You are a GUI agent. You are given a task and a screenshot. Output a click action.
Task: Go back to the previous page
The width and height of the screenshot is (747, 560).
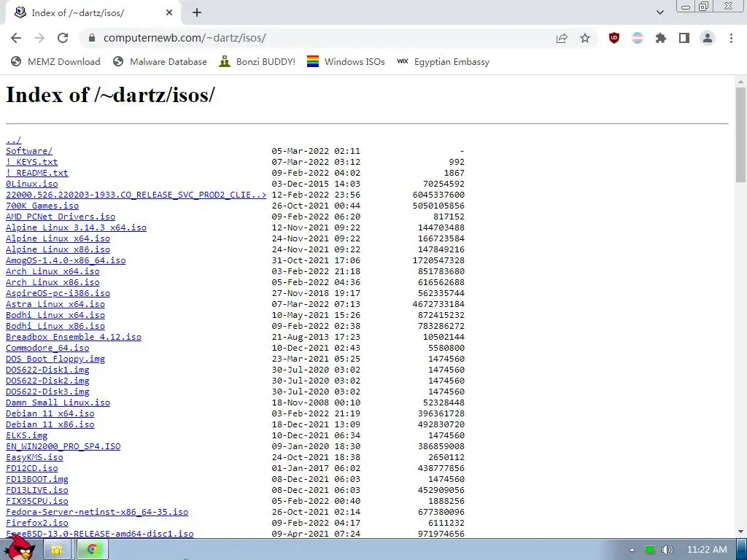16,38
